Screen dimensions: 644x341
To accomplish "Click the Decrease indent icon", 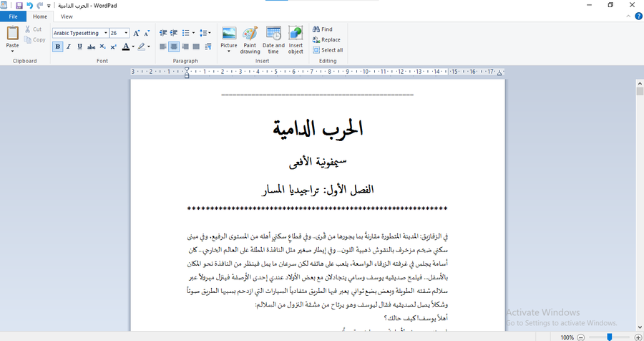I will click(163, 33).
